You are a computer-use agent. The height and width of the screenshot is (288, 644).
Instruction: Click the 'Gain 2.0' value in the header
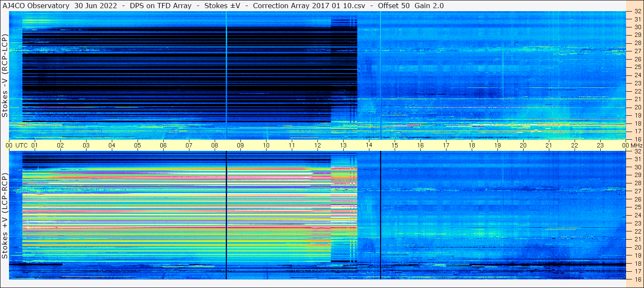(429, 6)
